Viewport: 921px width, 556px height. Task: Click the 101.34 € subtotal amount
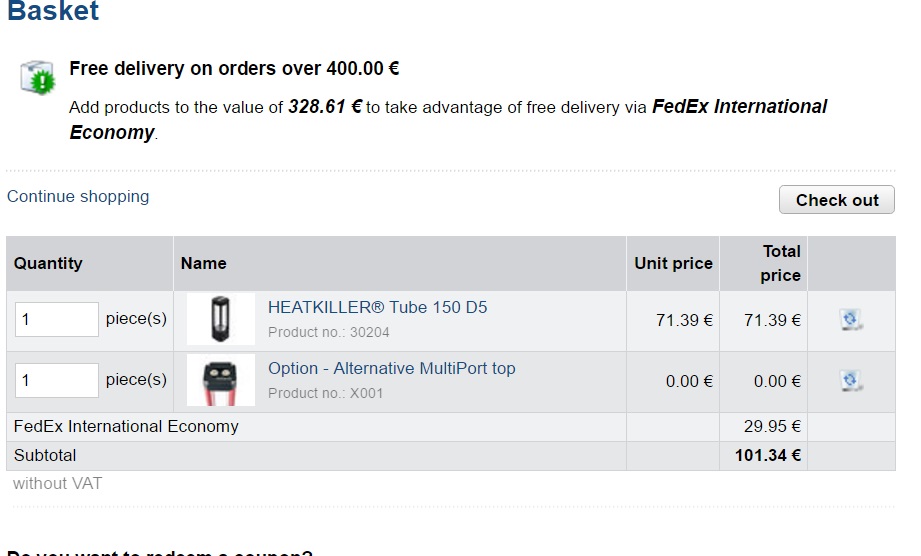(768, 456)
